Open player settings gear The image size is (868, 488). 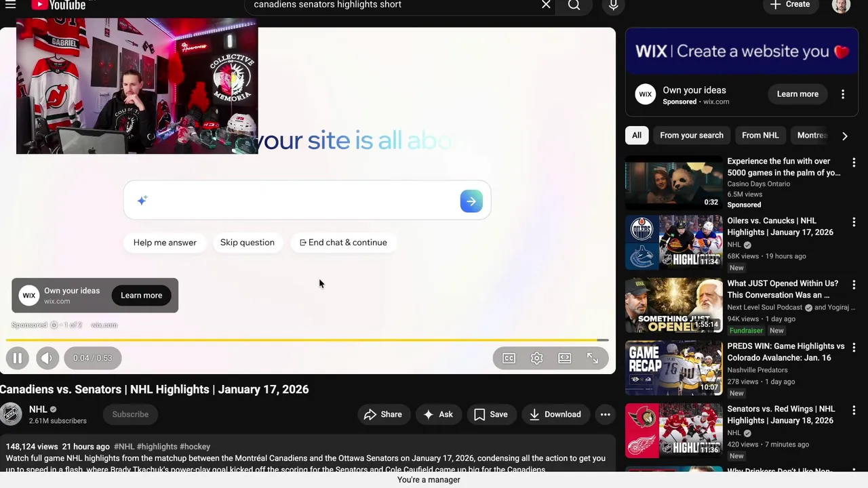click(x=536, y=358)
